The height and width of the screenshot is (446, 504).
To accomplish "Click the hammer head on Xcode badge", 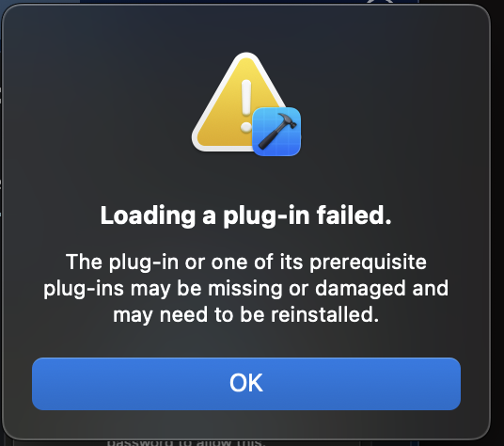I will (286, 120).
